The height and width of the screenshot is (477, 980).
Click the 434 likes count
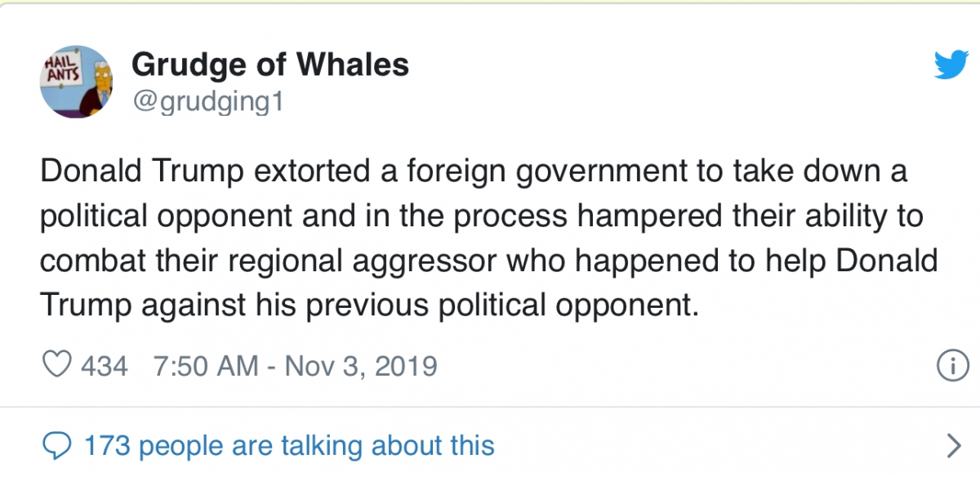tap(104, 365)
